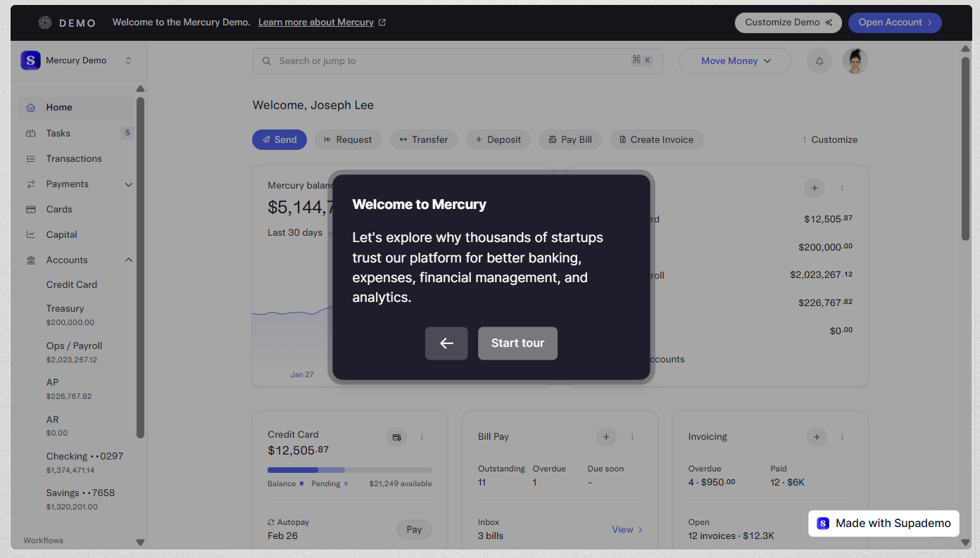This screenshot has height=558, width=980.
Task: Expand the Mercury Demo workspace switcher
Action: (x=128, y=61)
